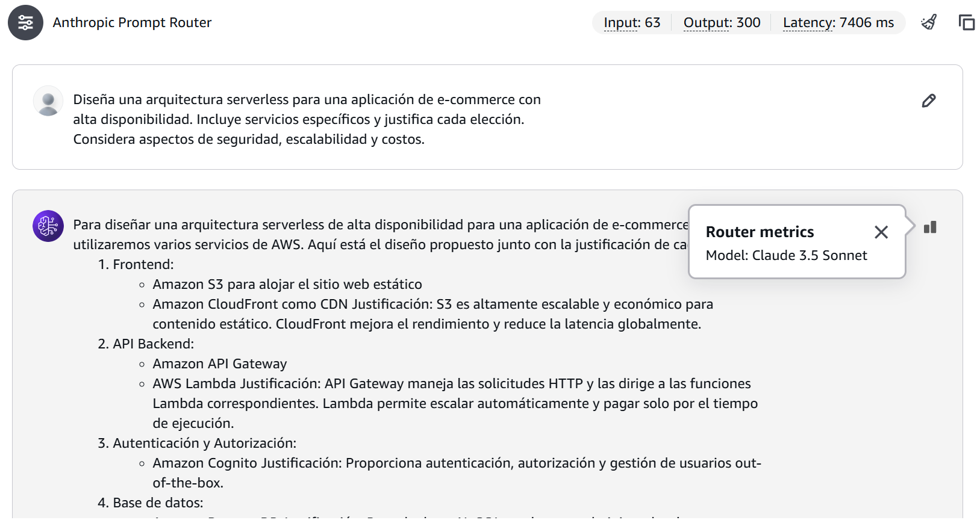Show details for Latency: 7406 ms
980x526 pixels.
click(x=838, y=23)
